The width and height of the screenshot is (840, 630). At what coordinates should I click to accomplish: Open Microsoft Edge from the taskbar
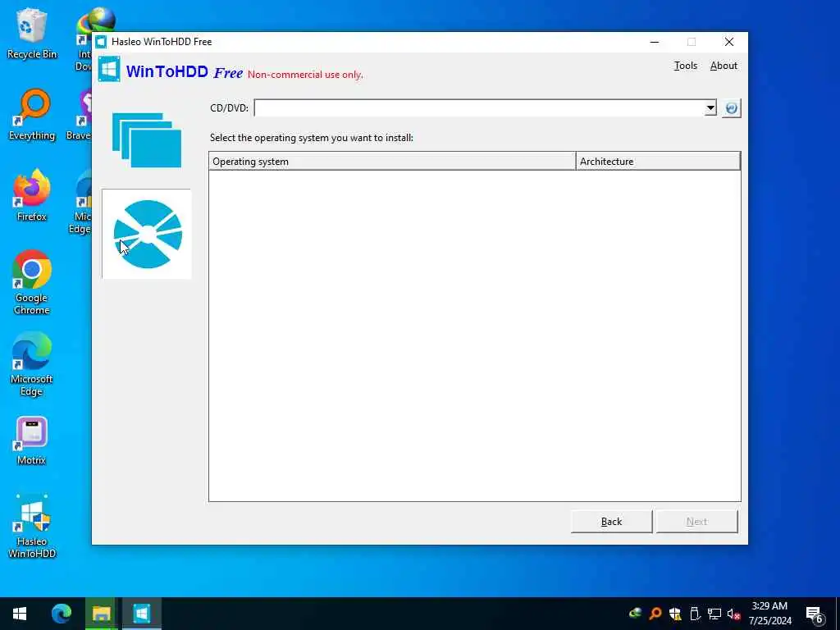(x=61, y=614)
